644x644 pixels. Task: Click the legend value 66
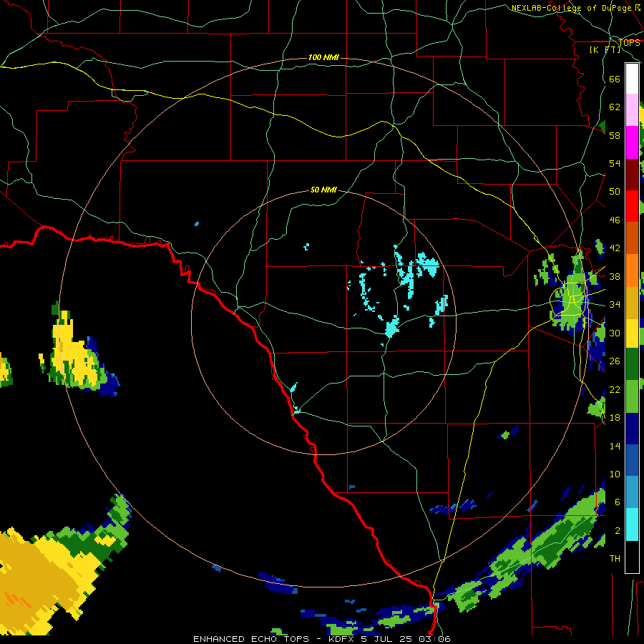[615, 79]
